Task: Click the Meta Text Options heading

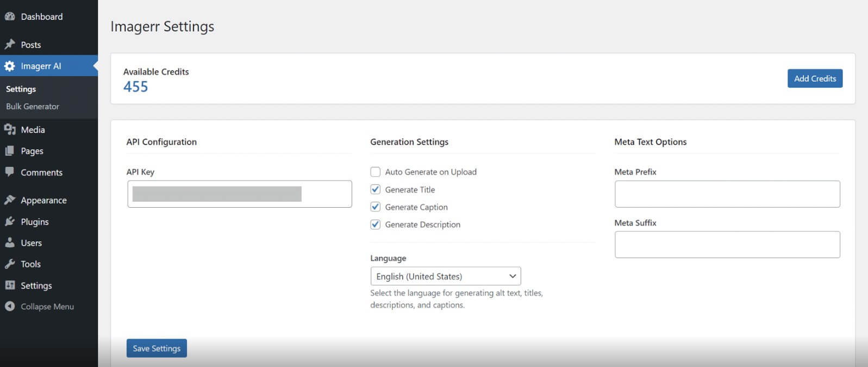Action: pyautogui.click(x=650, y=142)
